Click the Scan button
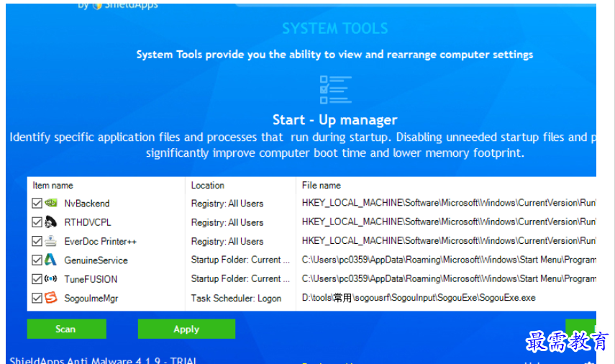Viewport: 615px width, 364px height. coord(66,329)
